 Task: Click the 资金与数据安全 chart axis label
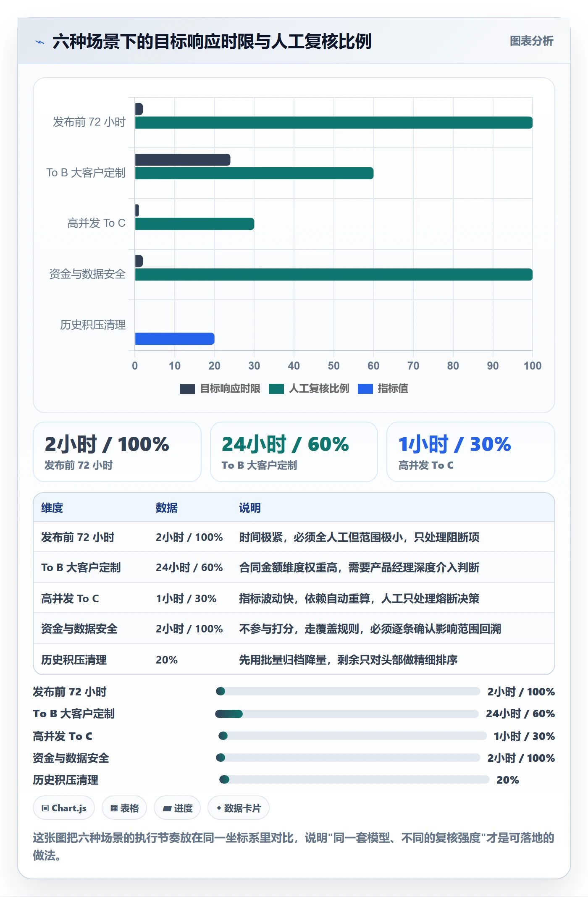point(87,274)
